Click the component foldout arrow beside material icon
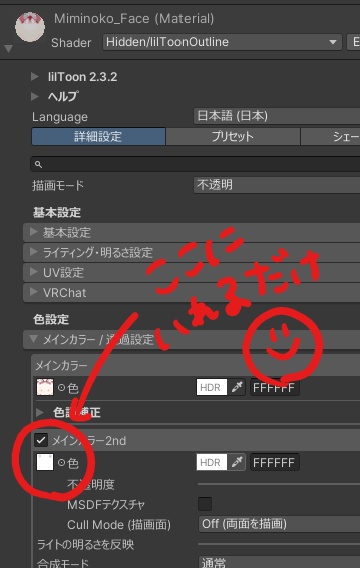Screen dimensions: 360x568 click(x=8, y=49)
